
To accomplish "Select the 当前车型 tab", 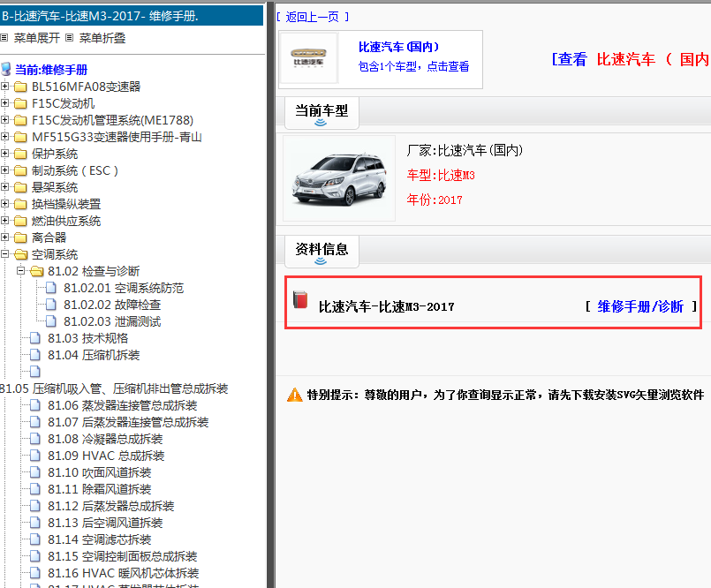I will [321, 113].
